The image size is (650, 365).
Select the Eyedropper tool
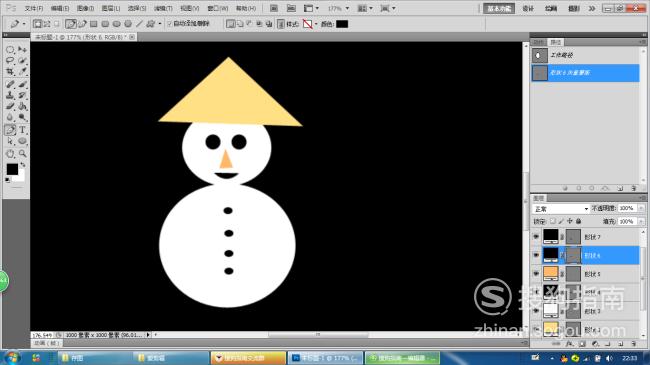coord(22,71)
